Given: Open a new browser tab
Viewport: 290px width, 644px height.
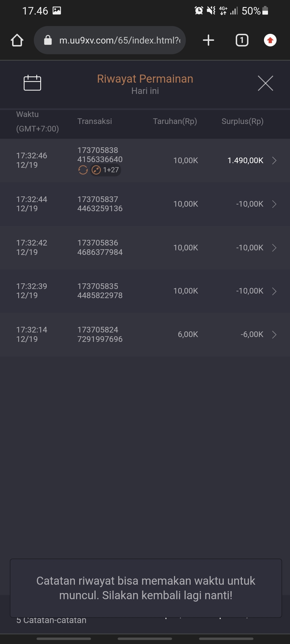Looking at the screenshot, I should [x=208, y=40].
